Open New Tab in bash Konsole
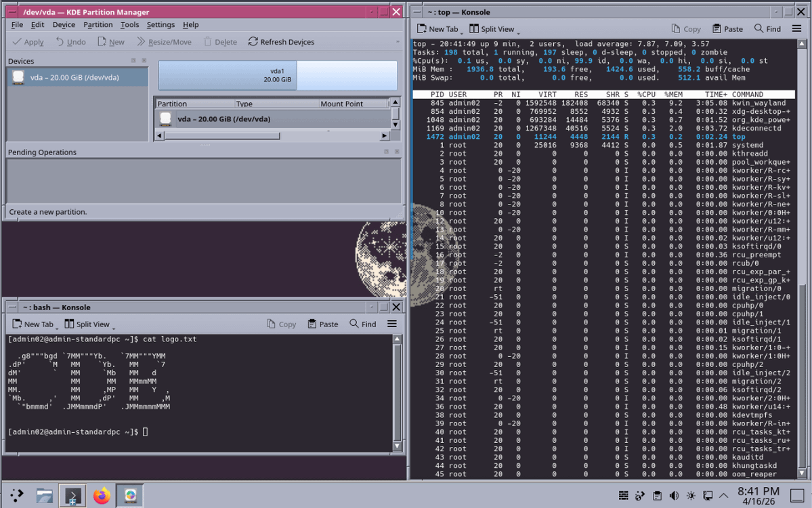Viewport: 812px width, 508px height. click(33, 324)
